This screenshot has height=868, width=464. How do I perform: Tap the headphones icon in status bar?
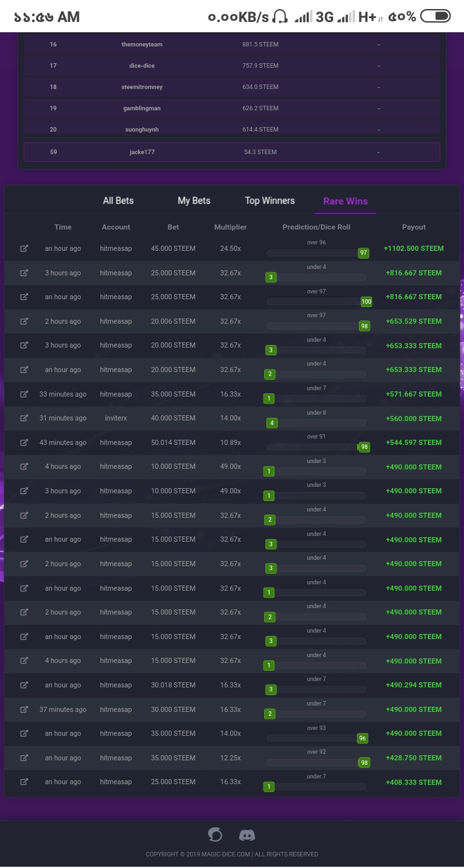[280, 16]
